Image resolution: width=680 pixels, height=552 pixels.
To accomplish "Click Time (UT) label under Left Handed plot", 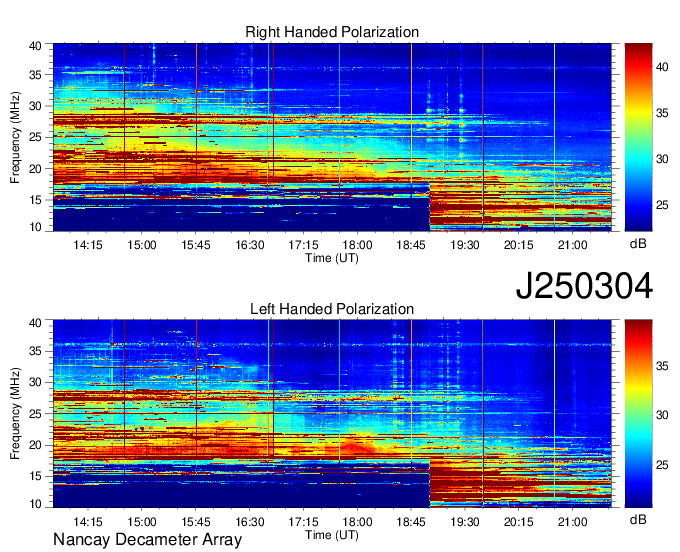I will pyautogui.click(x=332, y=535).
